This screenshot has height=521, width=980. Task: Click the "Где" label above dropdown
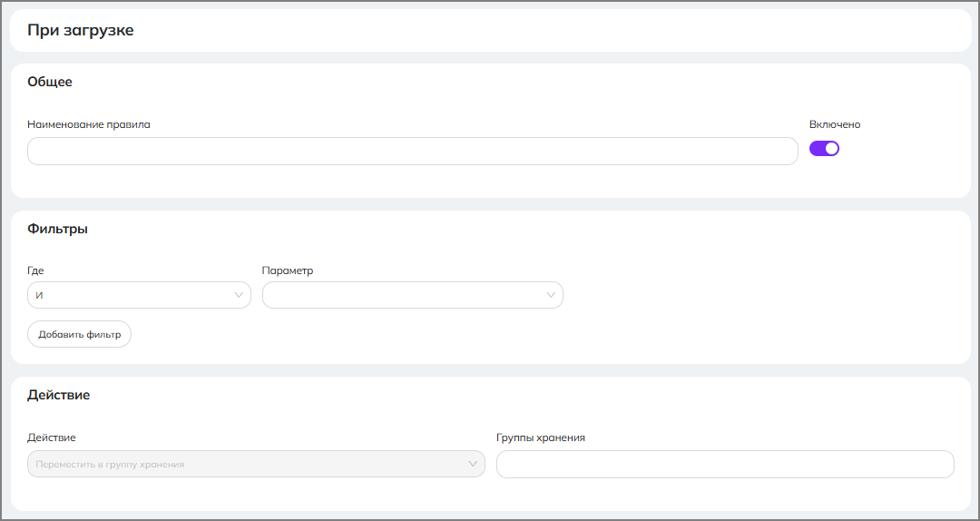[35, 270]
